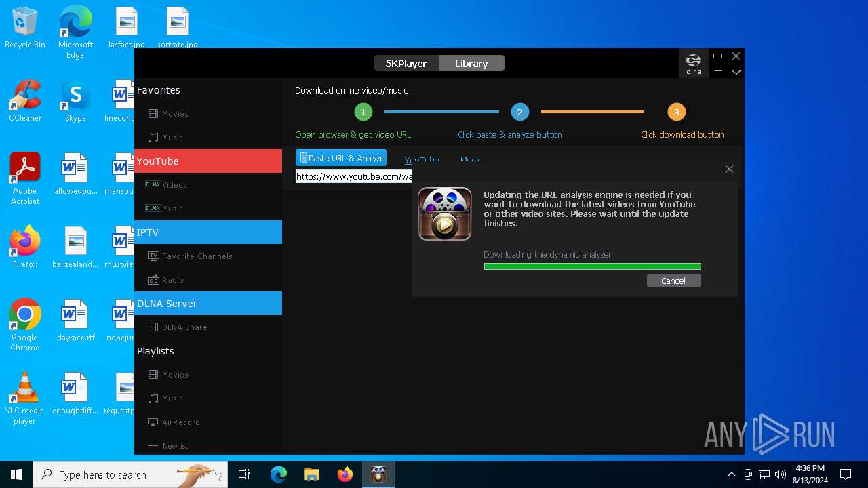868x488 pixels.
Task: Click the 5KPlayer dropdown arrow menu icon
Action: click(736, 71)
